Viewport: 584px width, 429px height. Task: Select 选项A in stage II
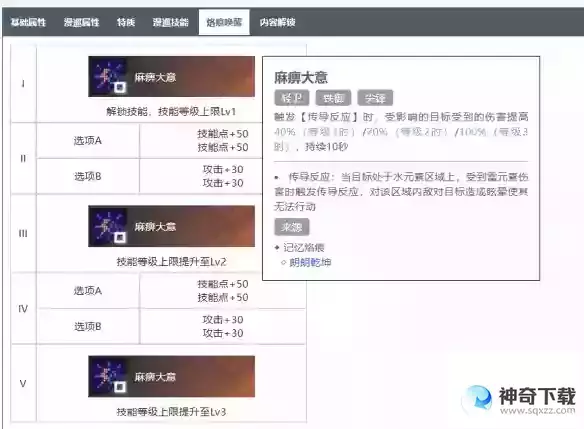[88, 140]
